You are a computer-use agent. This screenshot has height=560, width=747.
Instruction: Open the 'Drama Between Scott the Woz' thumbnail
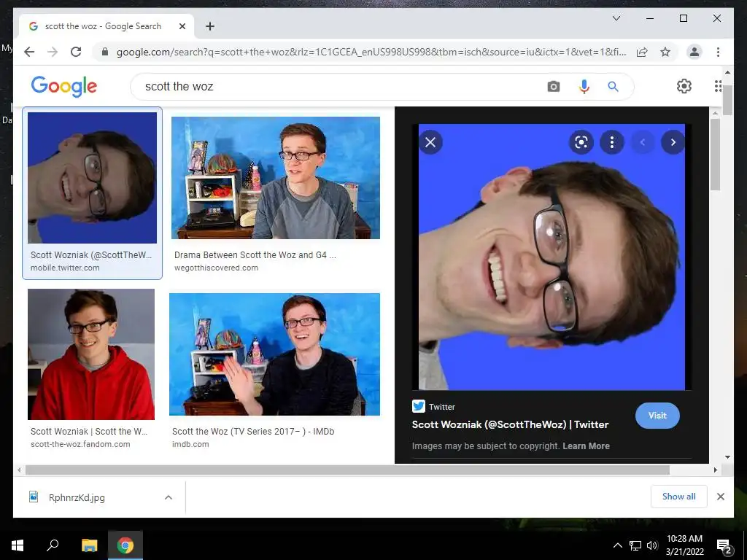(276, 178)
